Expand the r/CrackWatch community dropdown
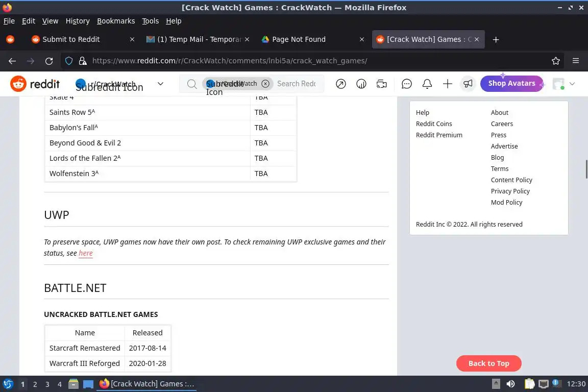The width and height of the screenshot is (588, 392). pos(160,84)
